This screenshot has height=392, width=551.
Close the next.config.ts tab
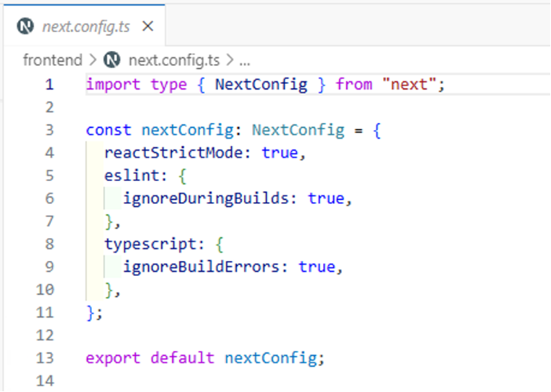[x=148, y=26]
